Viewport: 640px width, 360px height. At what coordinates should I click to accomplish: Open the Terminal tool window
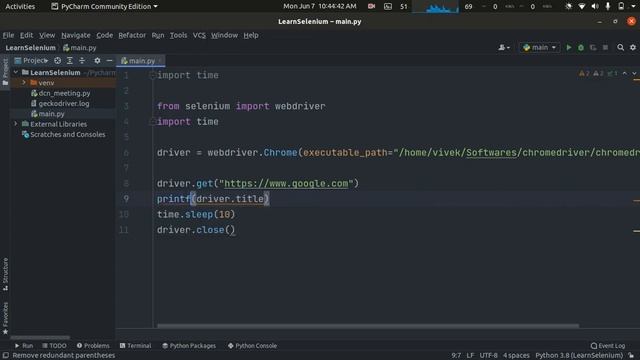pyautogui.click(x=135, y=345)
